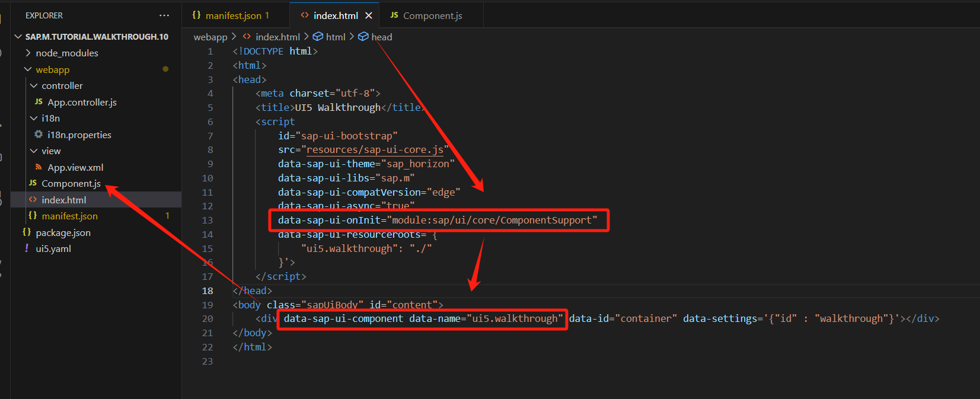Click the braces icon next to manifest.json in tree
The height and width of the screenshot is (399, 980).
[x=33, y=216]
